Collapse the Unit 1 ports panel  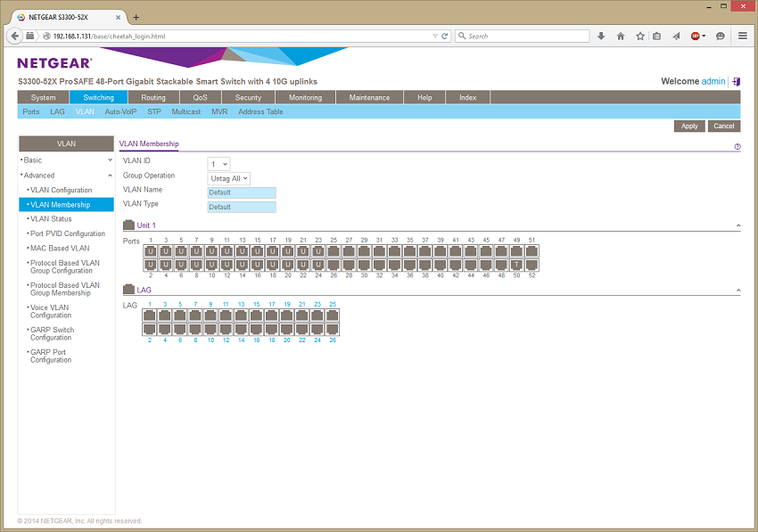pyautogui.click(x=738, y=225)
